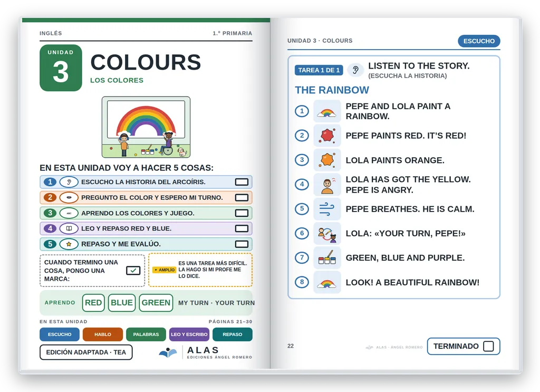Click the angry face icon
The image size is (540, 392).
coord(327,185)
